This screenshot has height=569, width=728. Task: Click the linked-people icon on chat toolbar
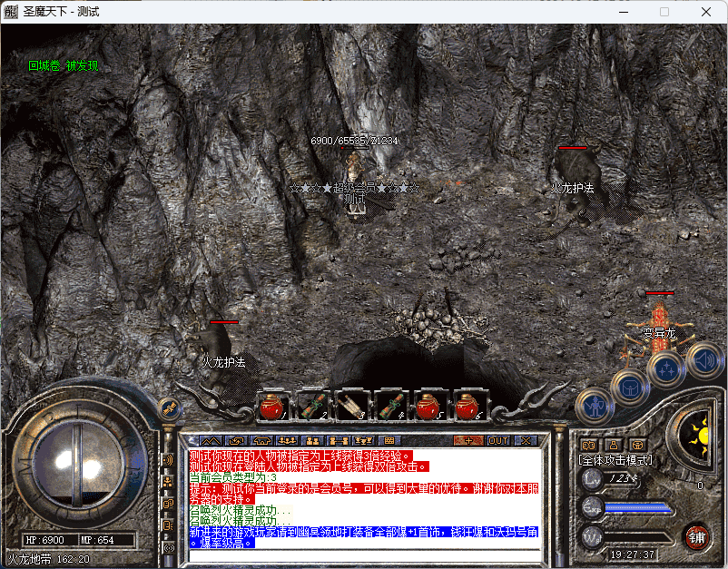click(x=339, y=440)
